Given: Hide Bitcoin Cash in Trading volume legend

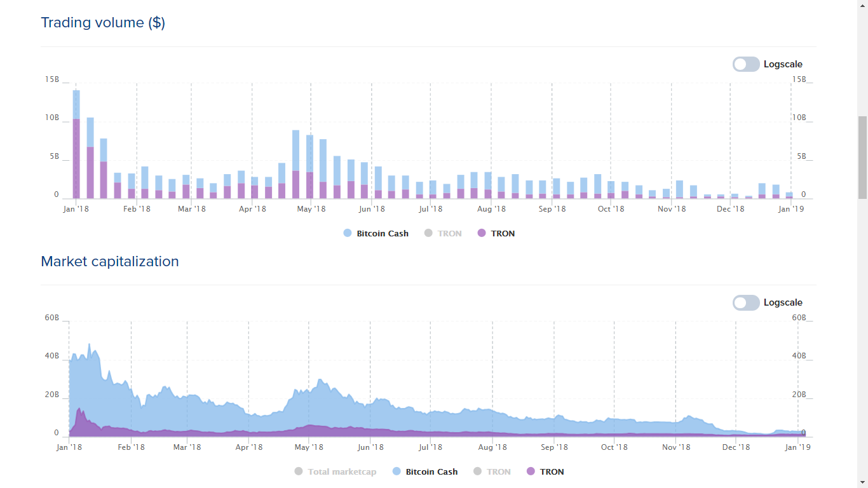Looking at the screenshot, I should (382, 233).
